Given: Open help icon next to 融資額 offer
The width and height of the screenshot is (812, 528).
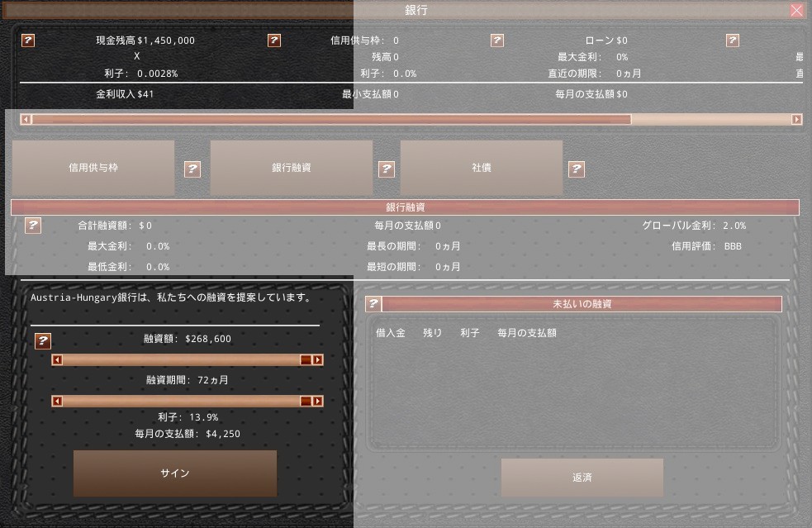Looking at the screenshot, I should click(x=43, y=340).
